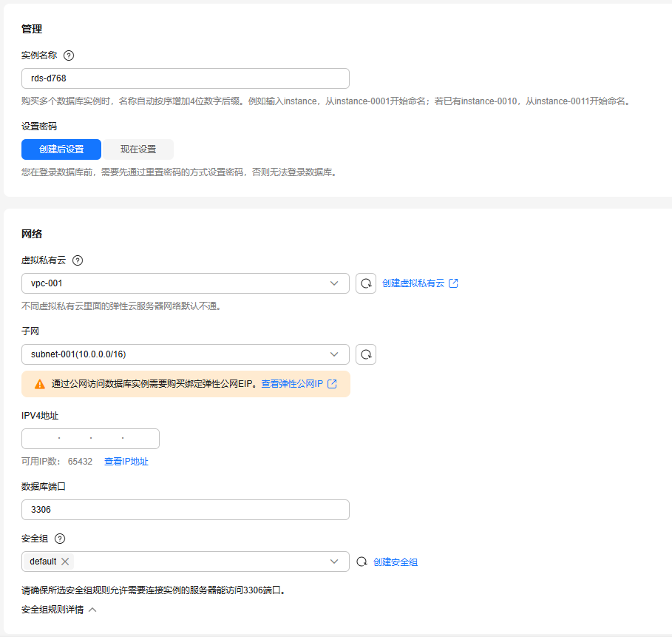Click the 实例名称 rds-d768 input field
672x637 pixels.
[185, 78]
